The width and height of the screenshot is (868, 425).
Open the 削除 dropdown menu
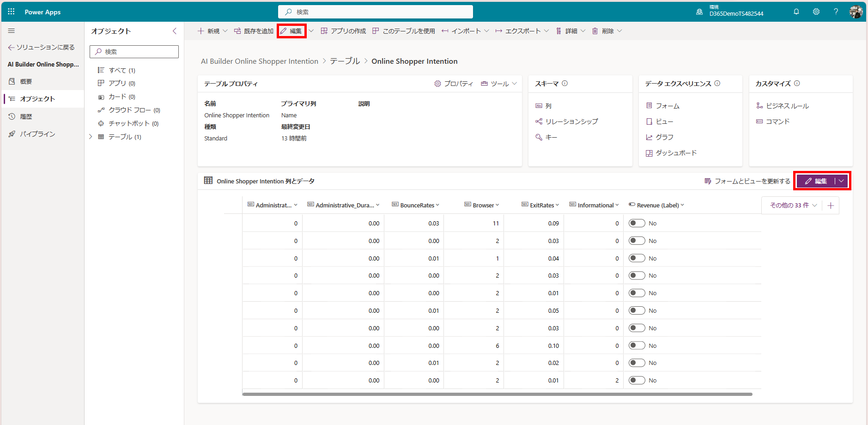pyautogui.click(x=607, y=31)
